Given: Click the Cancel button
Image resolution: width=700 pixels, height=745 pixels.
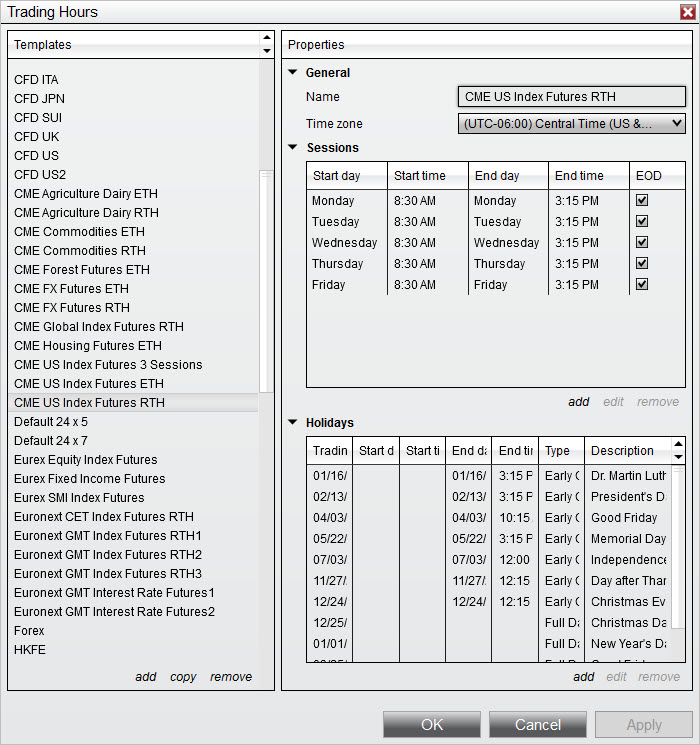Looking at the screenshot, I should point(537,725).
